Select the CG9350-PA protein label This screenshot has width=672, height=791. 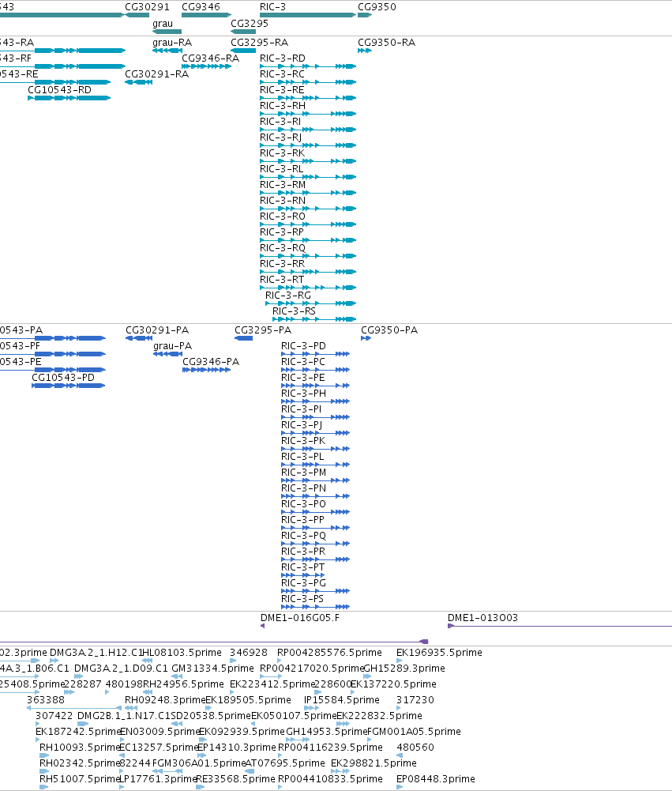389,330
